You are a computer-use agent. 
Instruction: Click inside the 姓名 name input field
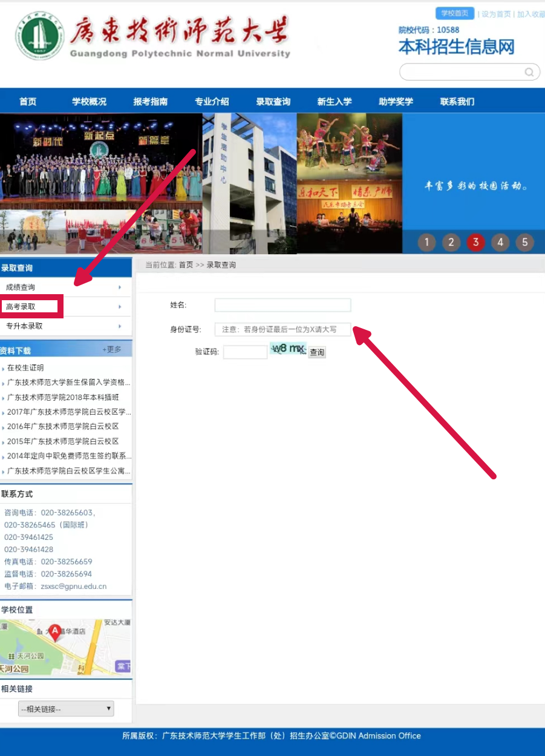(282, 304)
